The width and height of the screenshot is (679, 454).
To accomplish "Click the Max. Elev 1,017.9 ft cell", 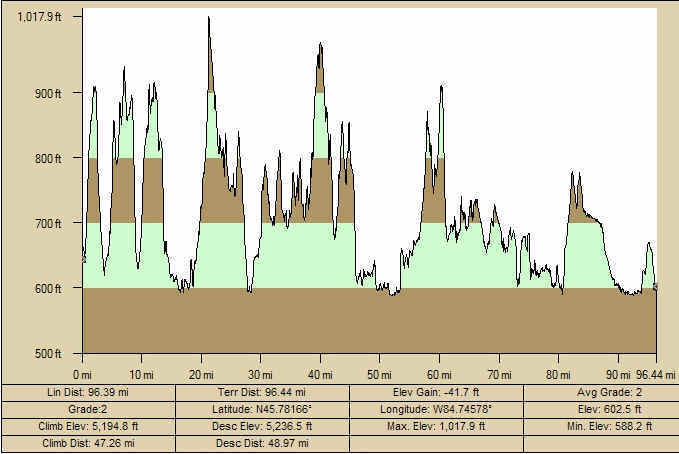I will [x=435, y=425].
